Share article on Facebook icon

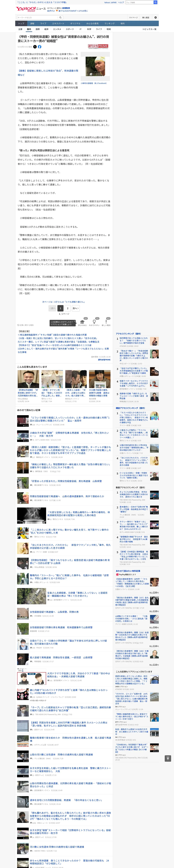pos(40,47)
